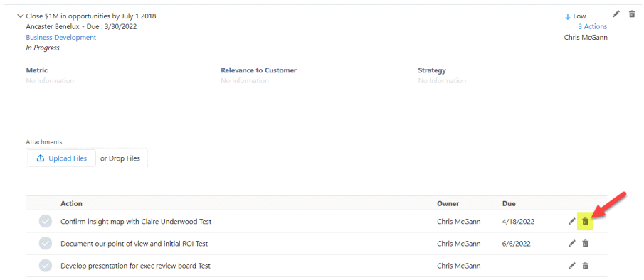Click the Owner column header
Screen dimensions: 644x280
(448, 203)
